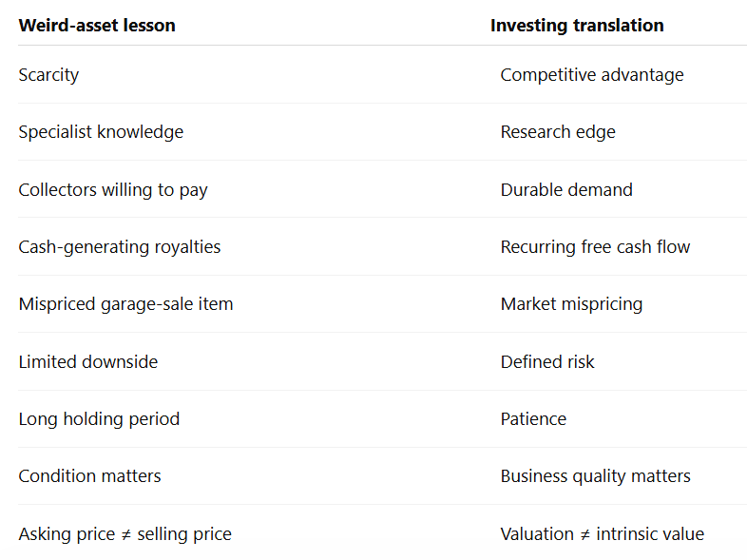Select the 'Market mispricing' cell
This screenshot has height=560, width=747.
coord(571,304)
